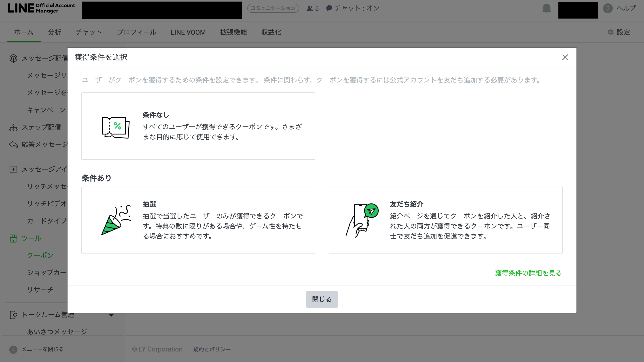This screenshot has width=644, height=362.
Task: Switch to the 分析 tab
Action: tap(55, 32)
